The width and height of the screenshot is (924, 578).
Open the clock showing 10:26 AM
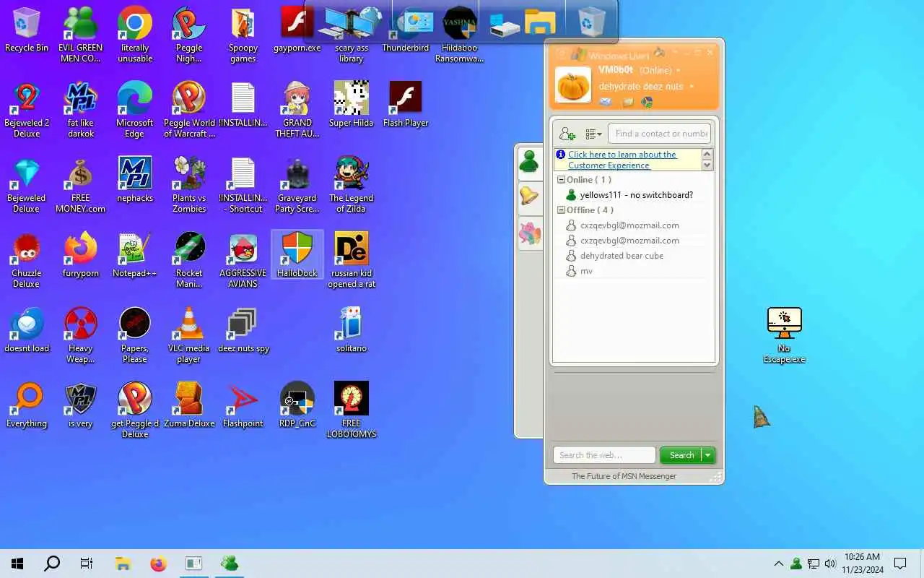click(x=862, y=564)
